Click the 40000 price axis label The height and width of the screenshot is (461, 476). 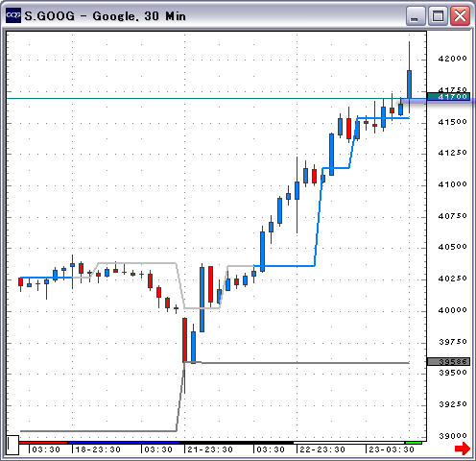[x=452, y=310]
